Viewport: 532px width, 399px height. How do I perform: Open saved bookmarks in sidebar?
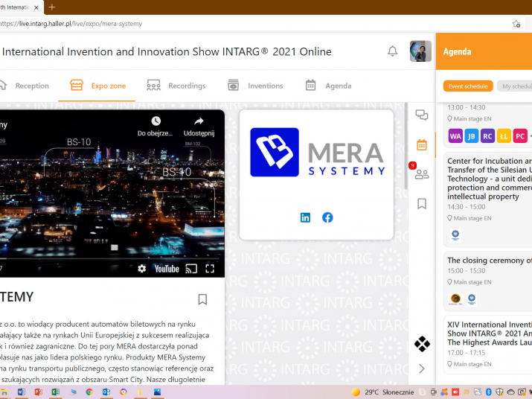422,203
